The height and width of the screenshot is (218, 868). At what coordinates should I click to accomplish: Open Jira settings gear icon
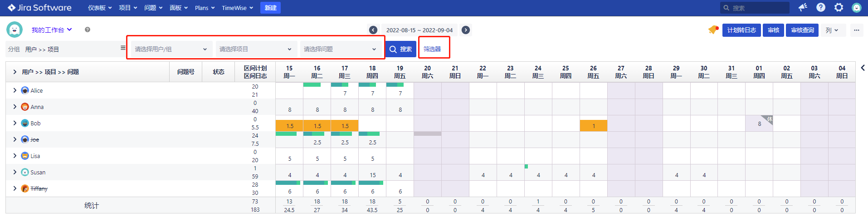point(839,7)
